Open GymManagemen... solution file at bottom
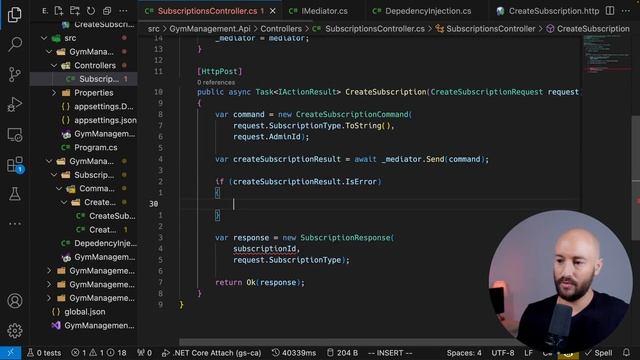Viewport: 640px width, 360px height. (x=84, y=325)
